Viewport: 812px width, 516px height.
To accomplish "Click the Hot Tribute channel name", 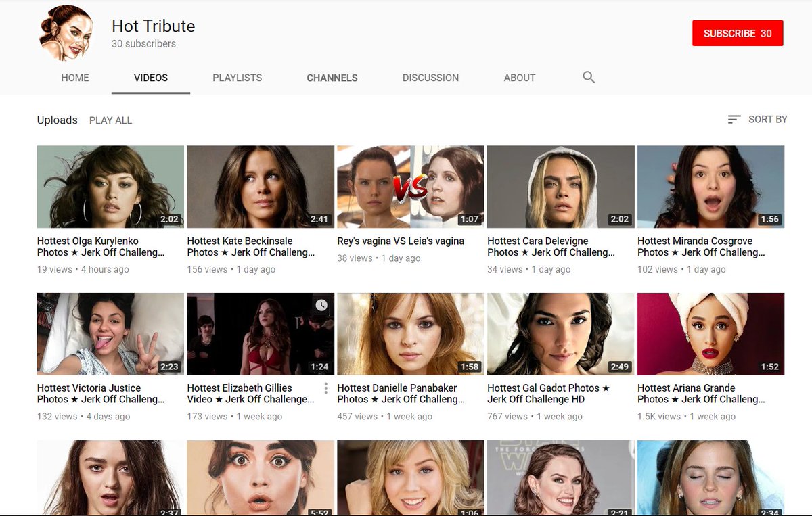I will (153, 26).
